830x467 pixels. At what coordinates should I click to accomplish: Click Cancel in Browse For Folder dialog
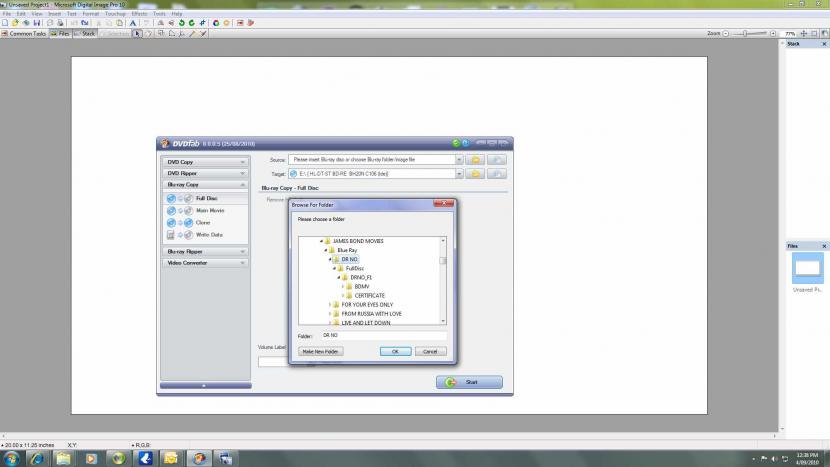click(430, 352)
